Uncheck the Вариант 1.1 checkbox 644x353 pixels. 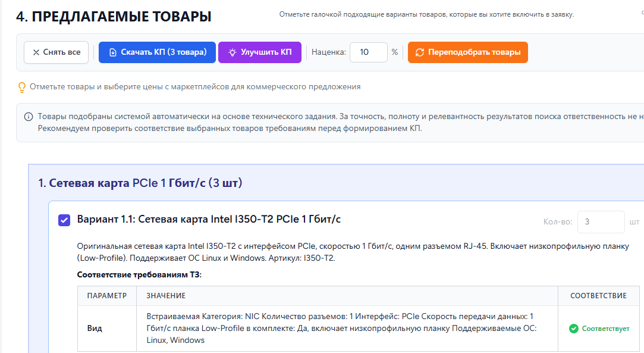(x=64, y=220)
